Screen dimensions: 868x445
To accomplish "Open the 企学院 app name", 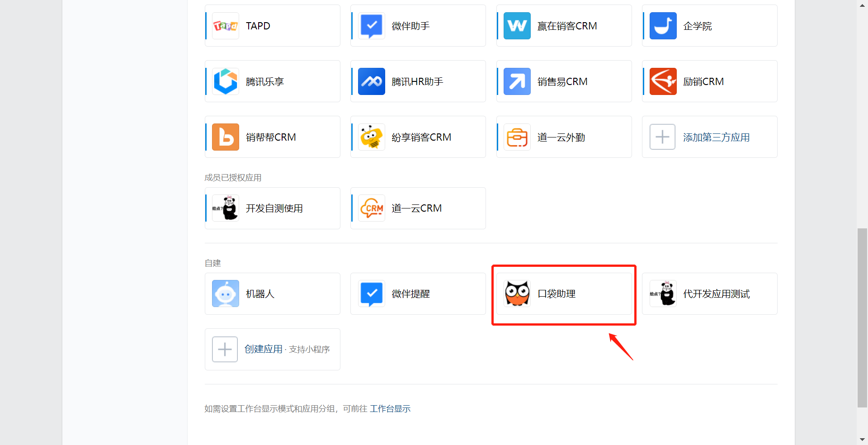I will pos(698,26).
